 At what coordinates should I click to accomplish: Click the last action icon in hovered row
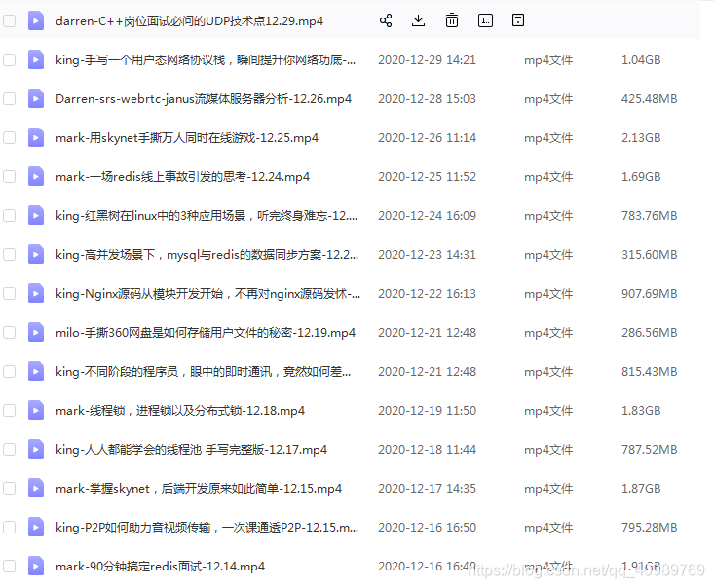518,20
